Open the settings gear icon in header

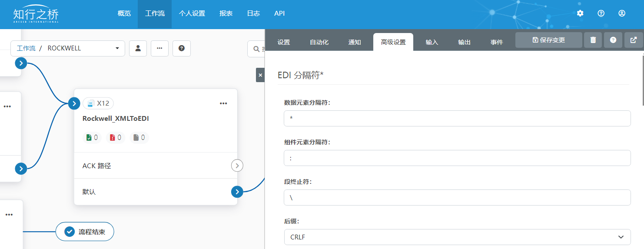pyautogui.click(x=580, y=13)
